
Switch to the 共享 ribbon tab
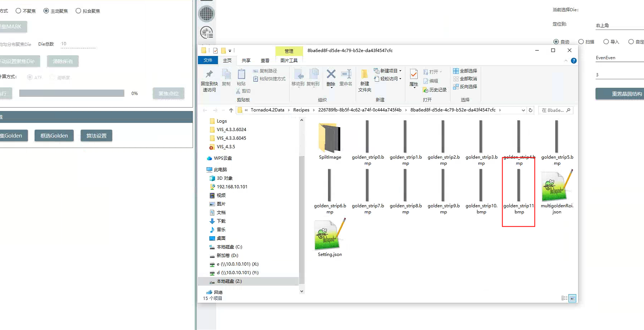(246, 61)
